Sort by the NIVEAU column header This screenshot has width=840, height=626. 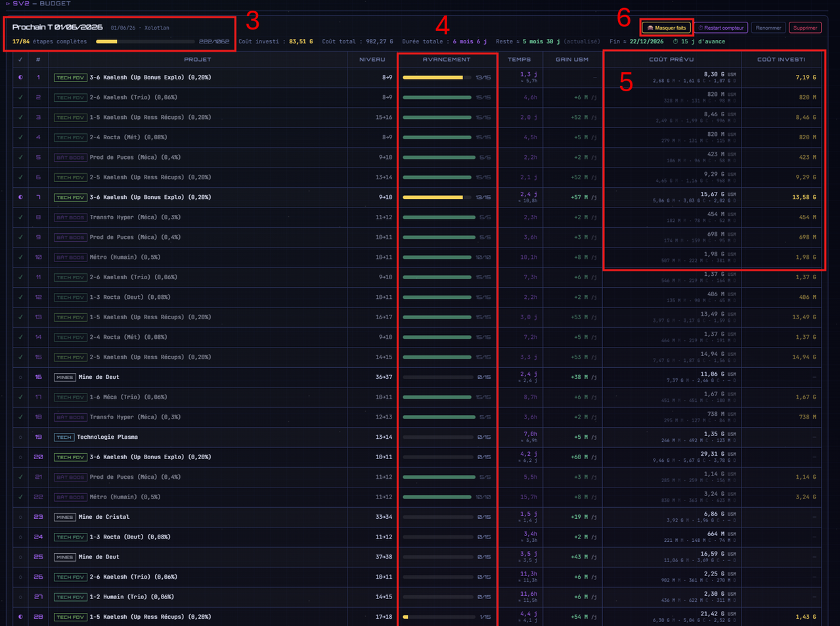372,60
